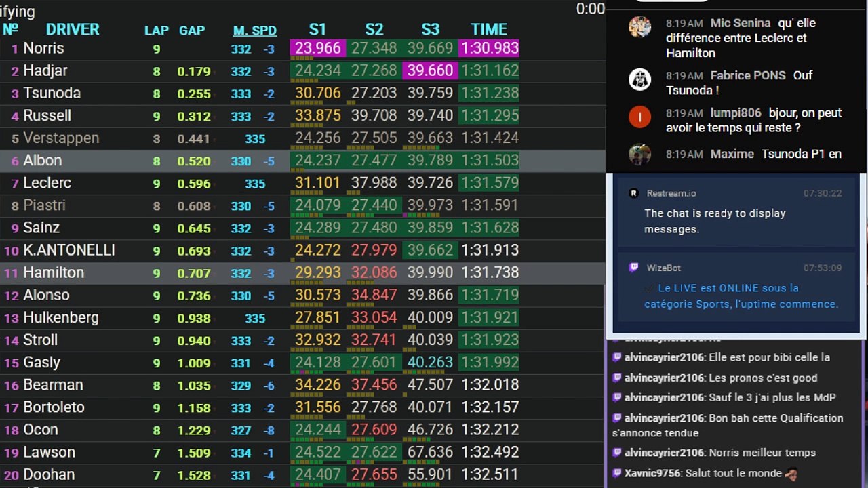Click Hadjar's purple 39.660 S3 time

click(431, 70)
